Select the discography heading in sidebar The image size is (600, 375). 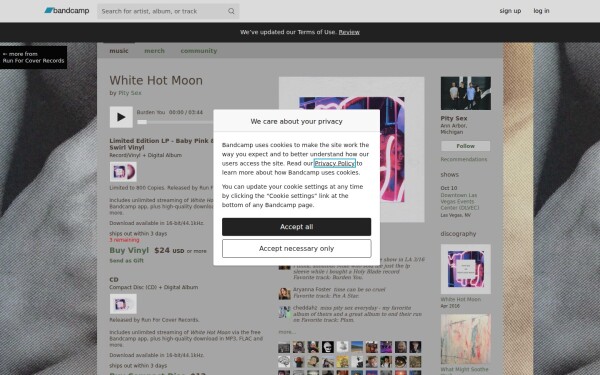[458, 234]
